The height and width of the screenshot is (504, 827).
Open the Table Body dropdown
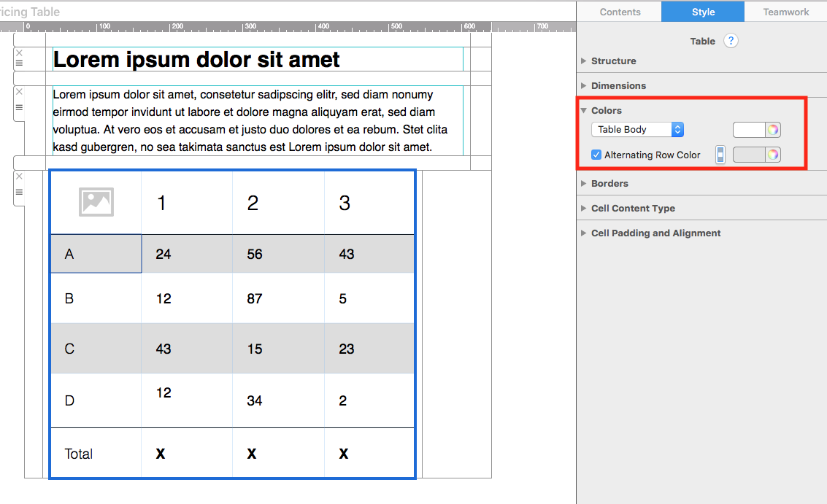[636, 130]
